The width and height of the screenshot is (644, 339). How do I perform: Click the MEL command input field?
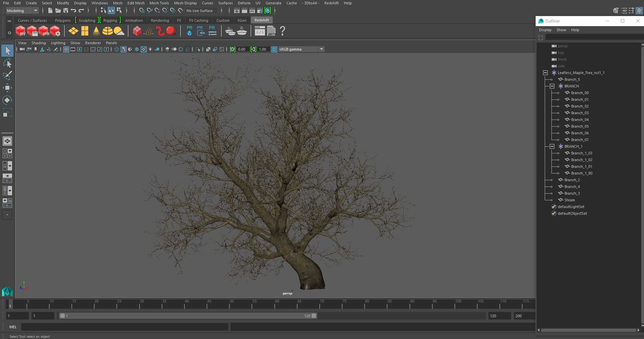(124, 327)
